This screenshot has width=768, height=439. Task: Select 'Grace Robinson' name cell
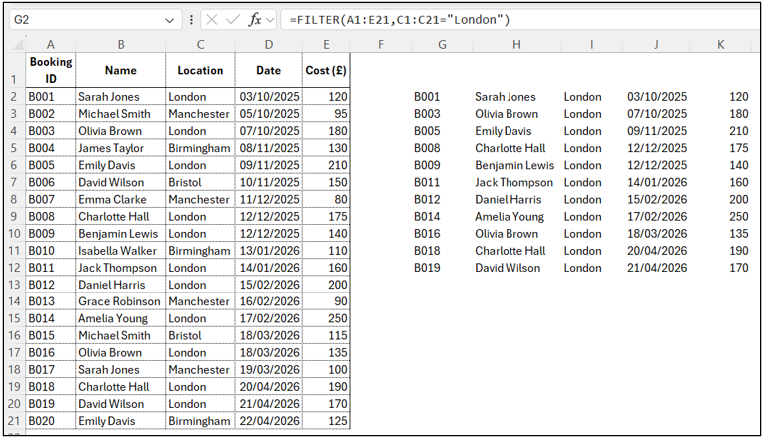(120, 301)
